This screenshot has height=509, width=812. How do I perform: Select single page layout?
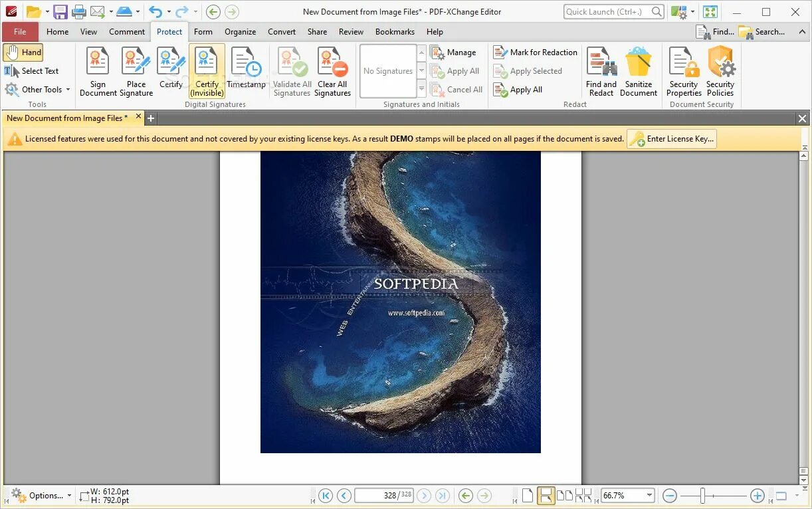(x=528, y=496)
